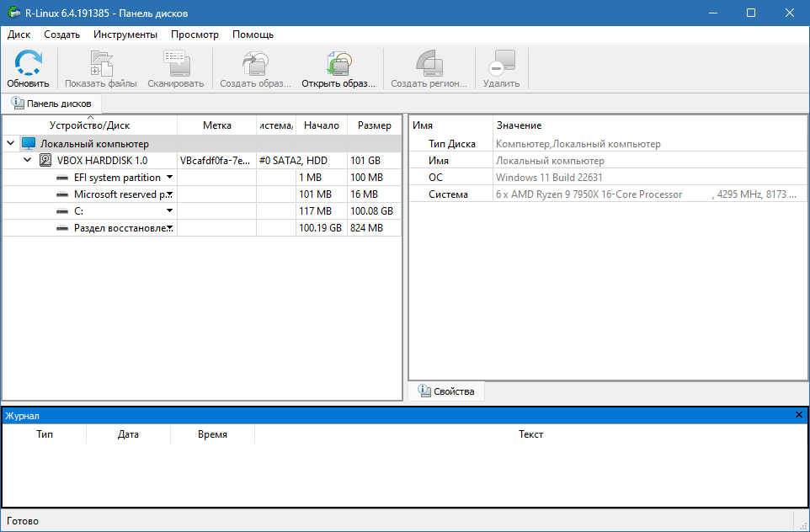Screen dimensions: 810x532
Task: Click the Windows 11 Build 22631 value
Action: pos(549,178)
